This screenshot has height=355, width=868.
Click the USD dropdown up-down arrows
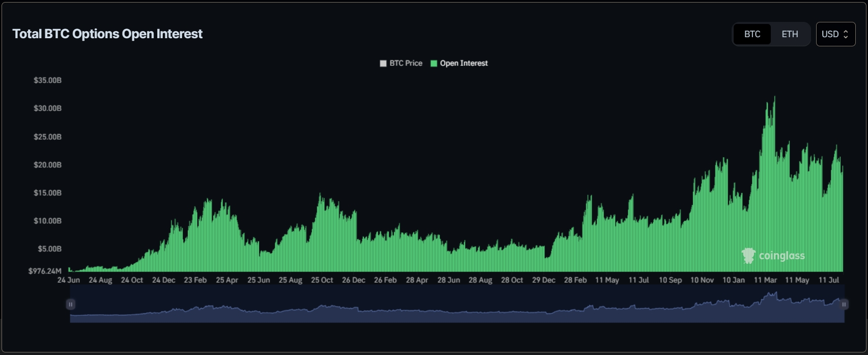[x=846, y=34]
